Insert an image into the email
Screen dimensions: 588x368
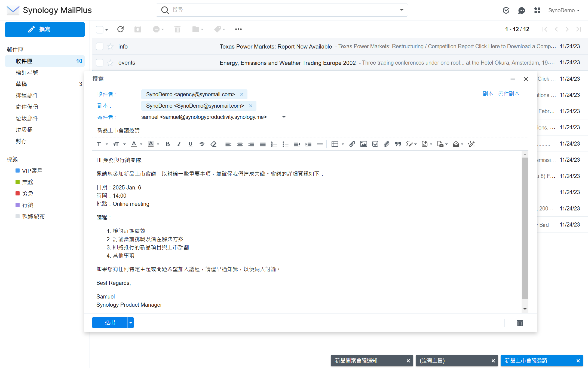pyautogui.click(x=363, y=144)
